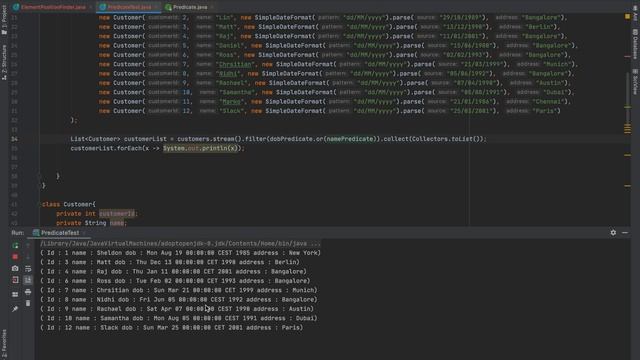Click the java path line in console
Image resolution: width=640 pixels, height=360 pixels.
click(180, 244)
